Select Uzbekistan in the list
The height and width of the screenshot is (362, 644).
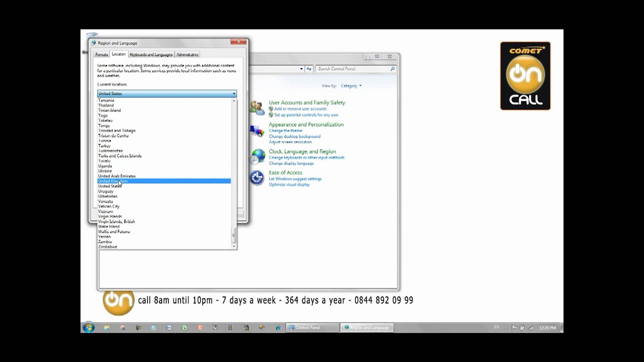(x=164, y=196)
